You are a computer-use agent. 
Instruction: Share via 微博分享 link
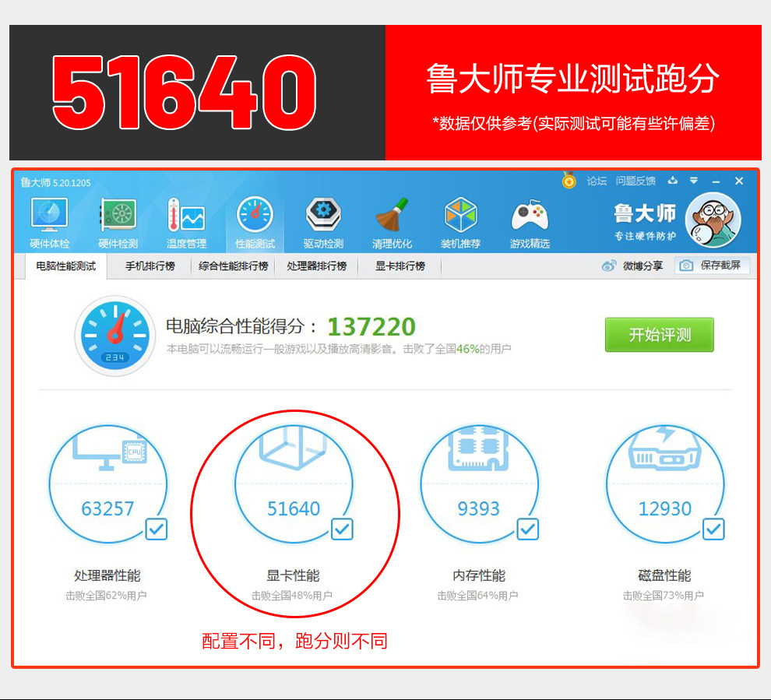[632, 266]
